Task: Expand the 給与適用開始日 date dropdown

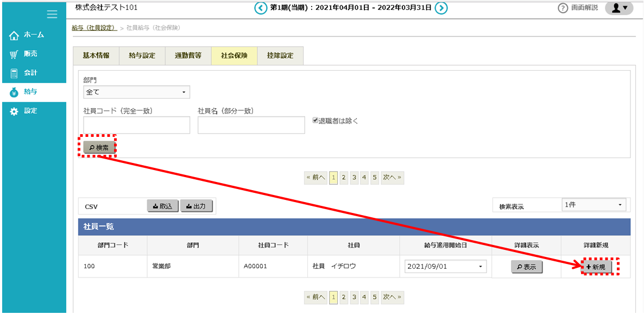Action: (445, 267)
